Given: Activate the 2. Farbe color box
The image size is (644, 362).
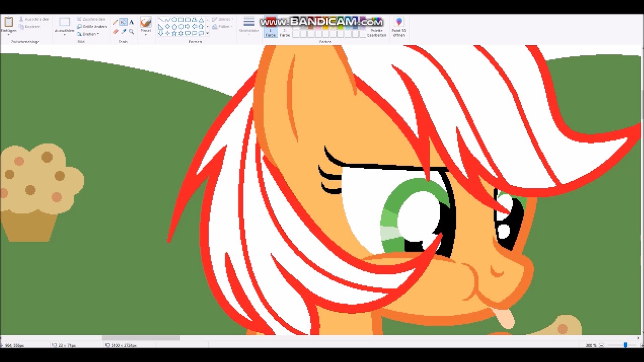Looking at the screenshot, I should pos(285,27).
